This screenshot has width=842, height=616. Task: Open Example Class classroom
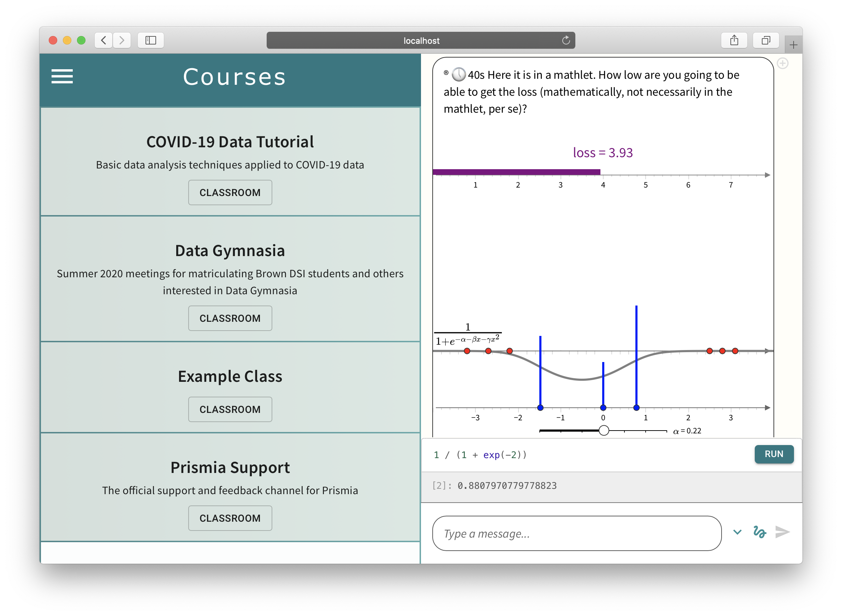[230, 409]
